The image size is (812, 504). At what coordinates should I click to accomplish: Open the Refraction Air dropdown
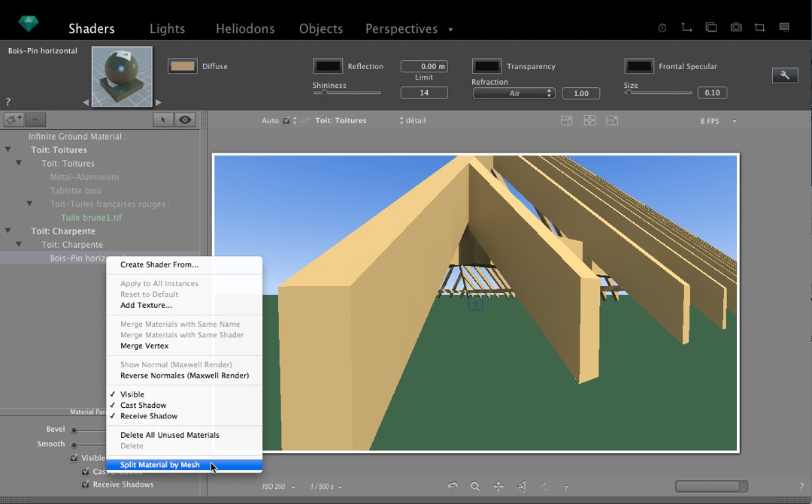(514, 93)
